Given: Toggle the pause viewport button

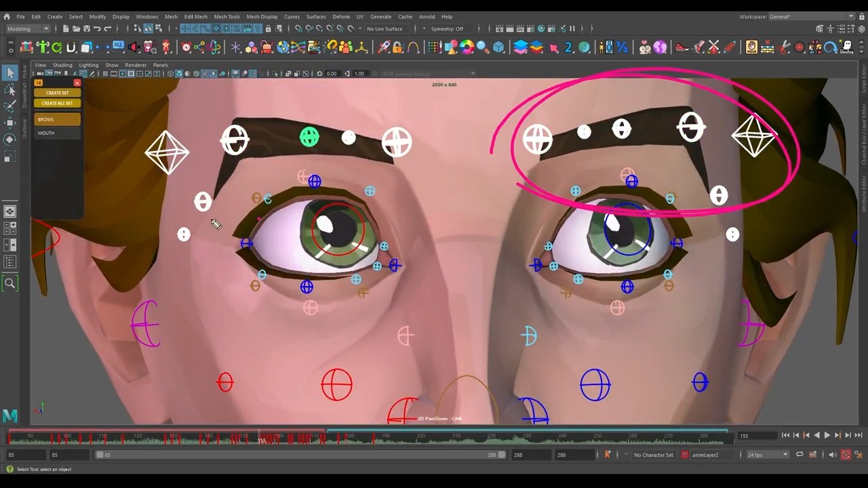Looking at the screenshot, I should pyautogui.click(x=572, y=28).
